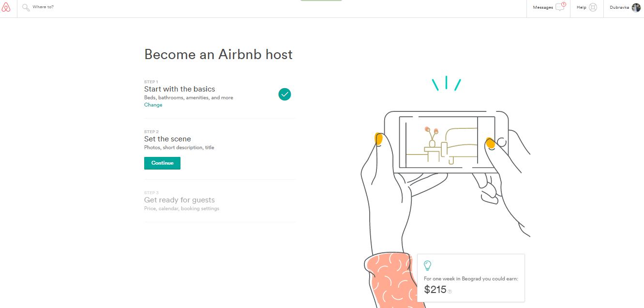
Task: Click the green tab at top center
Action: (321, 0)
